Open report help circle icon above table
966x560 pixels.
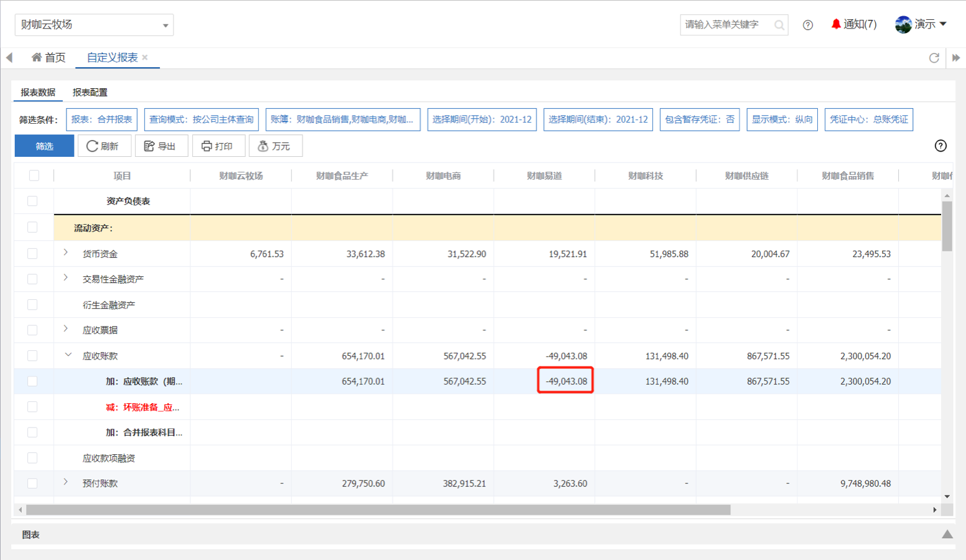[940, 146]
